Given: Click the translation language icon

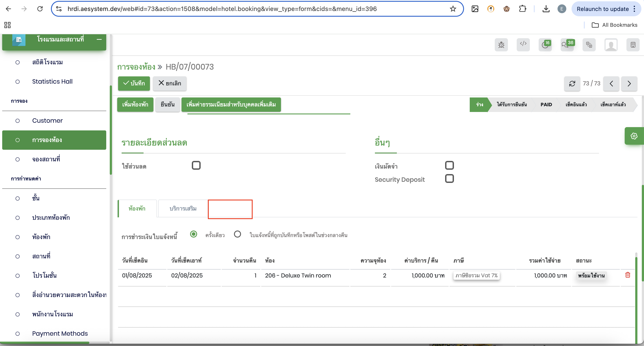Looking at the screenshot, I should pyautogui.click(x=589, y=45).
